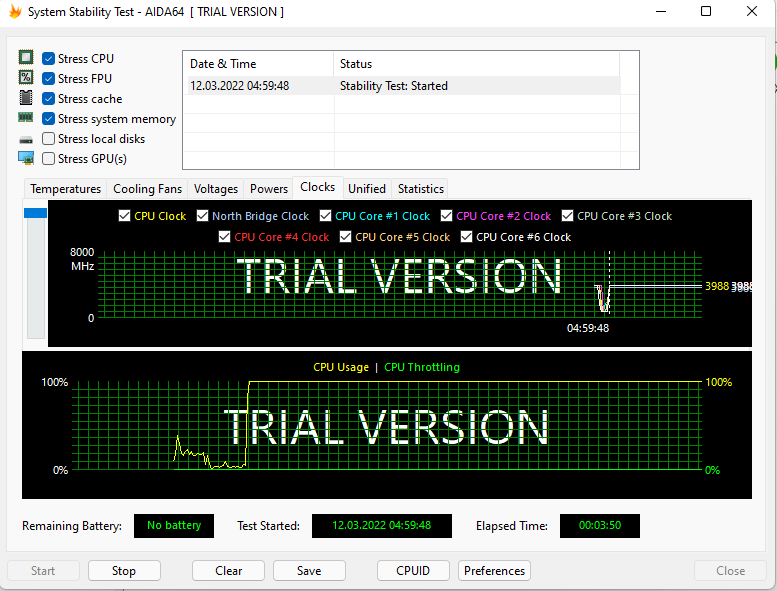Select the Clocks tab
The width and height of the screenshot is (777, 591).
click(x=318, y=187)
